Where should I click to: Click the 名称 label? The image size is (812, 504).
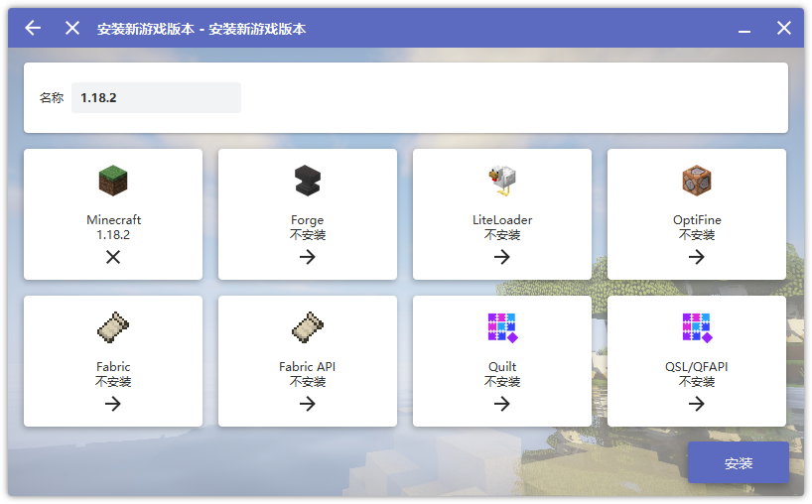pos(52,98)
